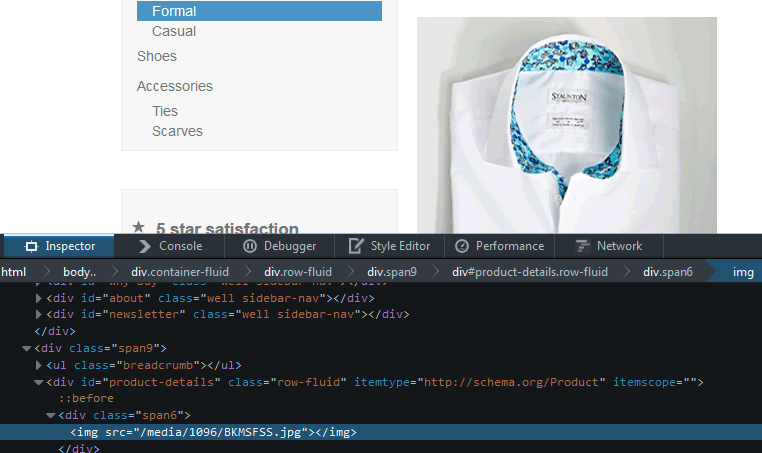Screen dimensions: 762x453
Task: Click the Network tab's icon
Action: [x=582, y=246]
